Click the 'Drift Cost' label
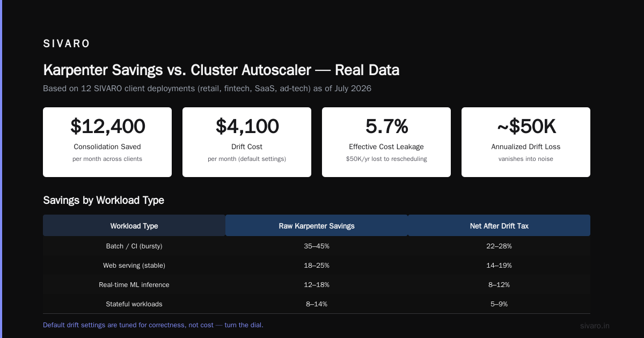 247,146
